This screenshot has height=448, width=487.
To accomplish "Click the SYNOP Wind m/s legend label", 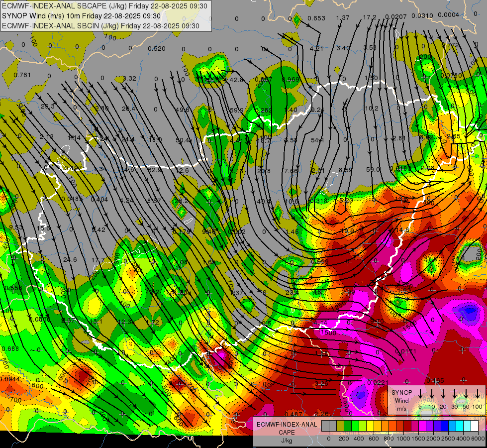I will coord(401,400).
